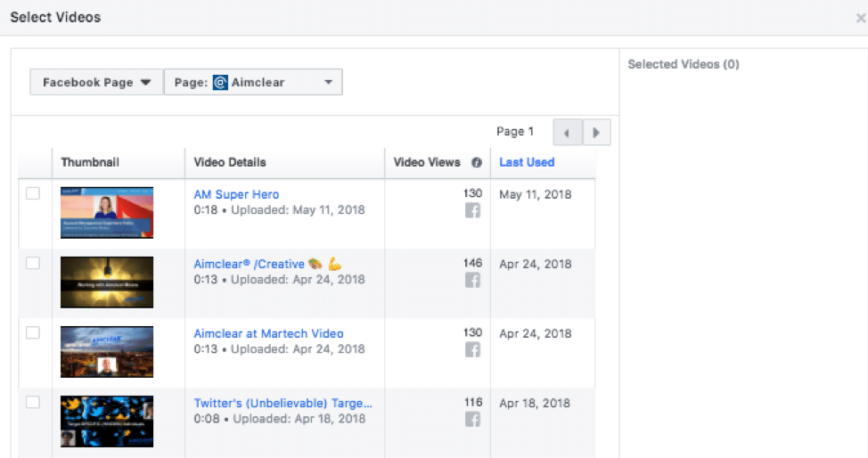Check the Aimclear at Martech Video checkbox
The height and width of the screenshot is (458, 868).
[33, 332]
